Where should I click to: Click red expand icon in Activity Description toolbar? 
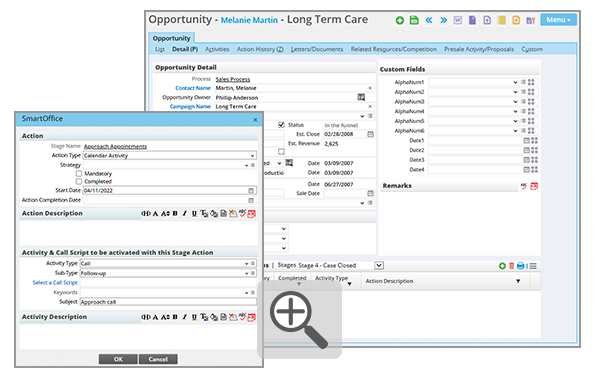[x=251, y=317]
